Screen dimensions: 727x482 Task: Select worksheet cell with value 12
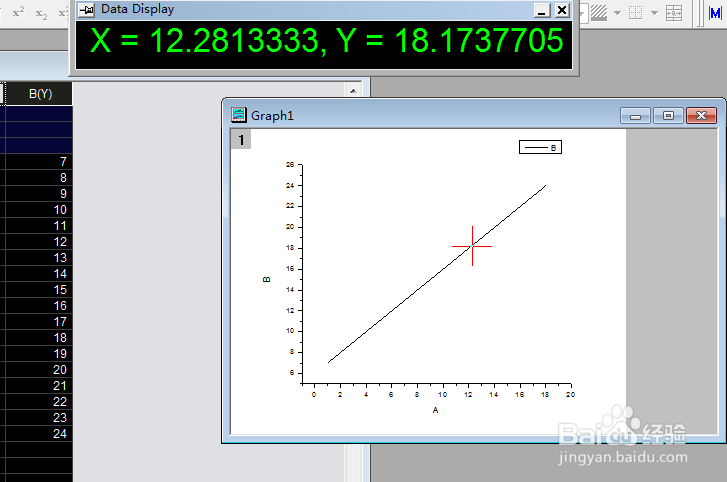39,241
